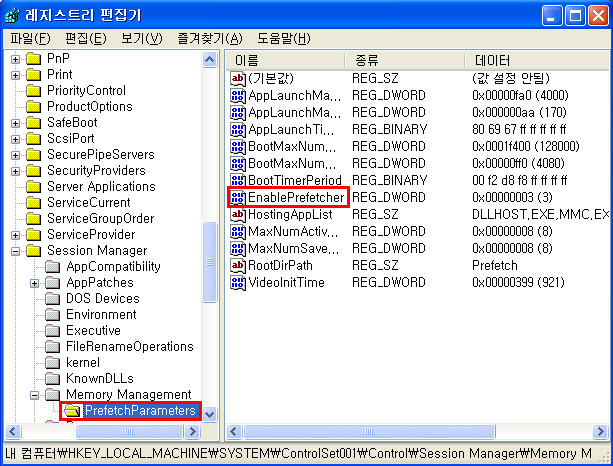
Task: Expand the SafeBoot tree node
Action: pyautogui.click(x=15, y=123)
